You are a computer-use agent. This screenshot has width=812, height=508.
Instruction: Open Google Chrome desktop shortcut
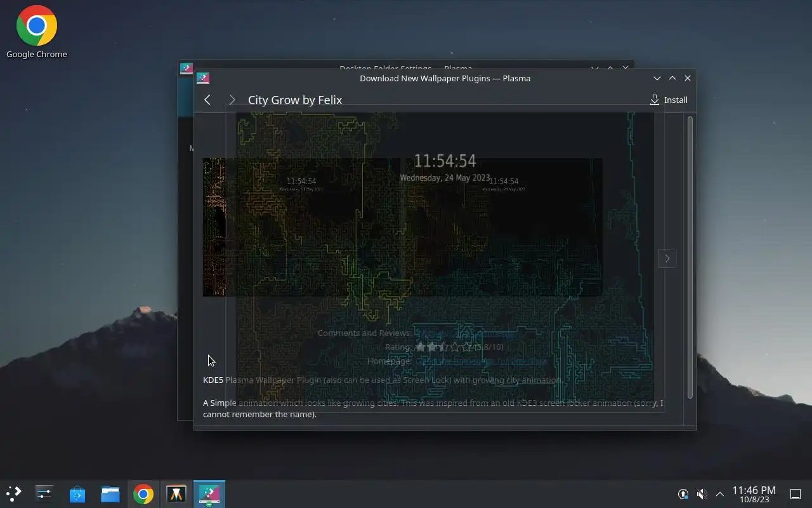(37, 32)
